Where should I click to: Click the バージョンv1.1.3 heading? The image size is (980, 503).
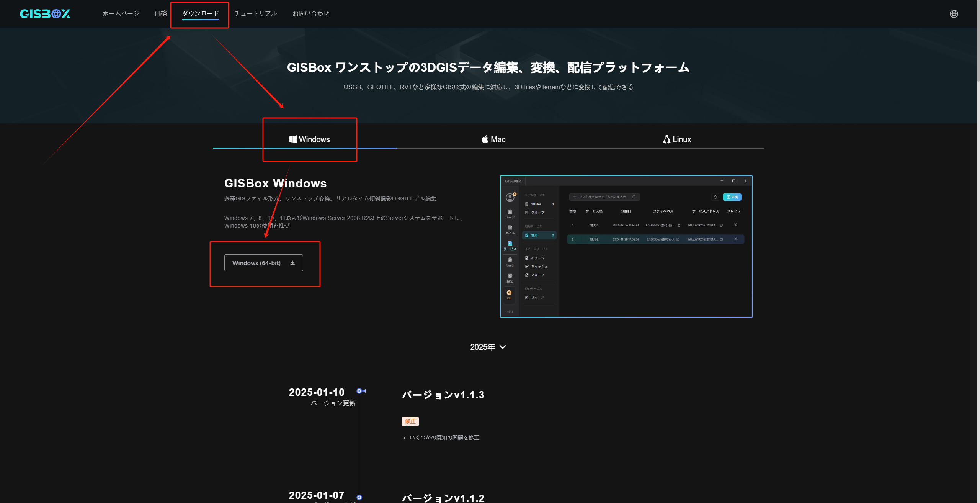pyautogui.click(x=443, y=395)
